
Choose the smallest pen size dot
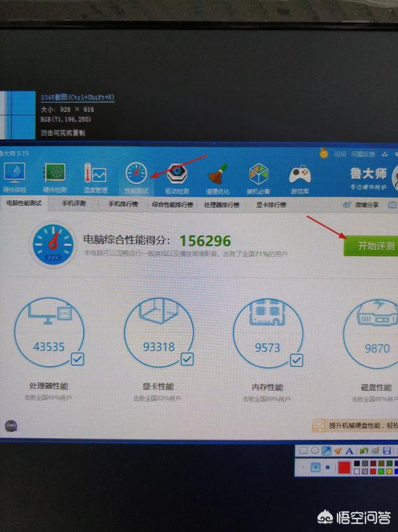click(303, 467)
